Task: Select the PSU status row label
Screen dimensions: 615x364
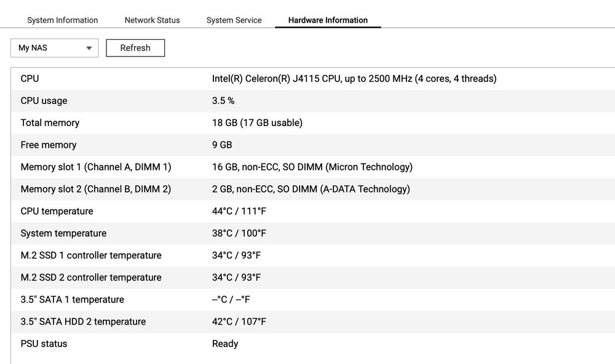Action: pyautogui.click(x=44, y=344)
